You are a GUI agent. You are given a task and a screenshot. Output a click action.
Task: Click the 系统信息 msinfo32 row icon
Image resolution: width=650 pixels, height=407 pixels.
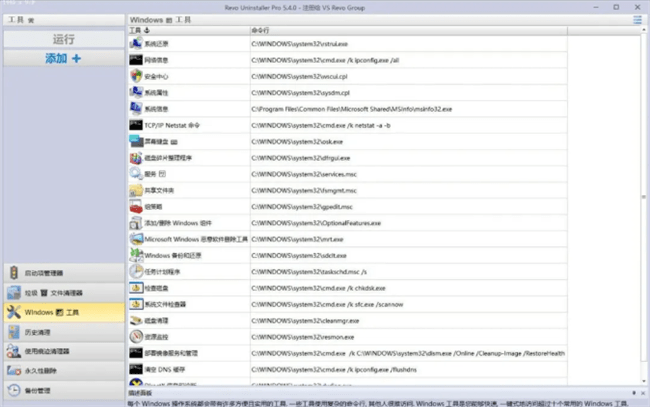pos(136,109)
